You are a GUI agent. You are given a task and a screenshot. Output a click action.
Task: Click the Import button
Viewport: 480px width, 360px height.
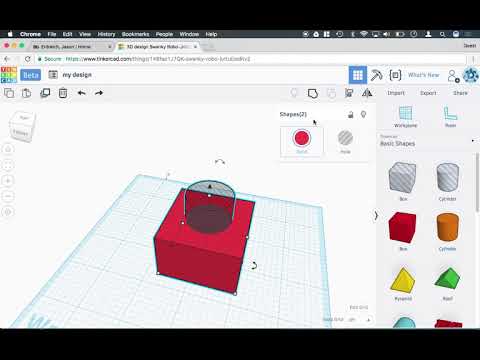click(x=396, y=93)
